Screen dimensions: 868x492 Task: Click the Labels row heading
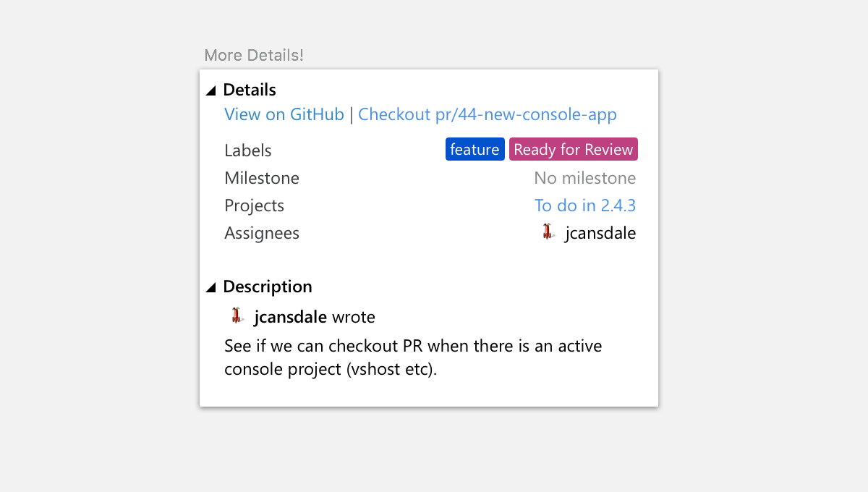point(247,150)
